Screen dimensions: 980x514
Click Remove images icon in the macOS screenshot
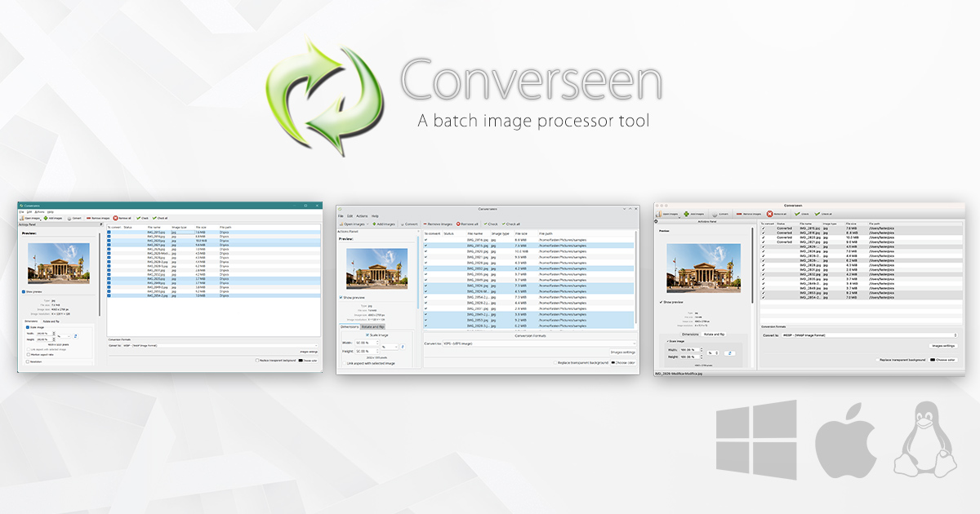pos(739,214)
